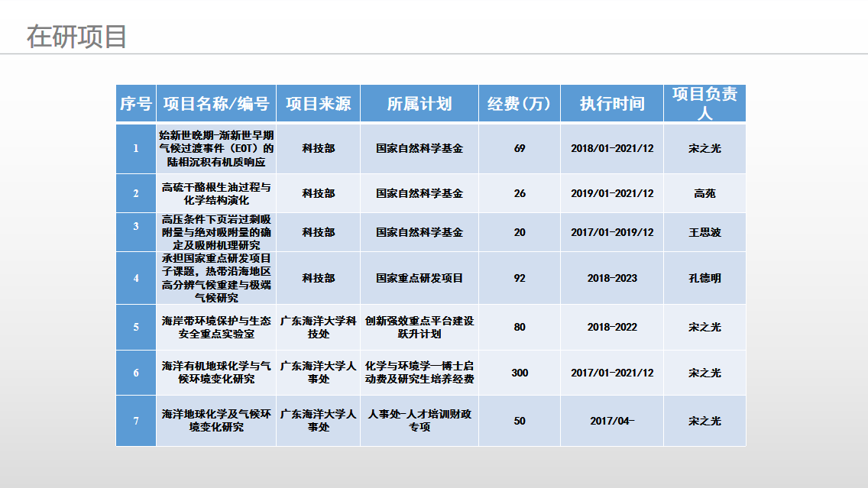Click the slide title 在研项目

coord(77,37)
